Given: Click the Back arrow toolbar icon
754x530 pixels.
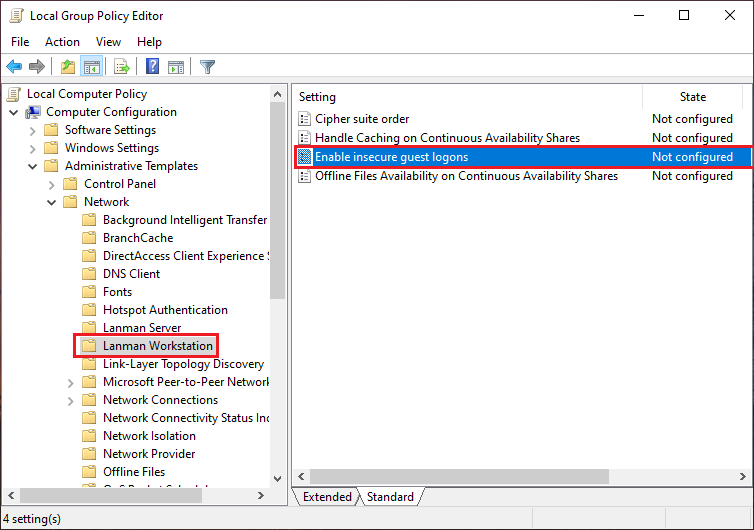Looking at the screenshot, I should (14, 67).
